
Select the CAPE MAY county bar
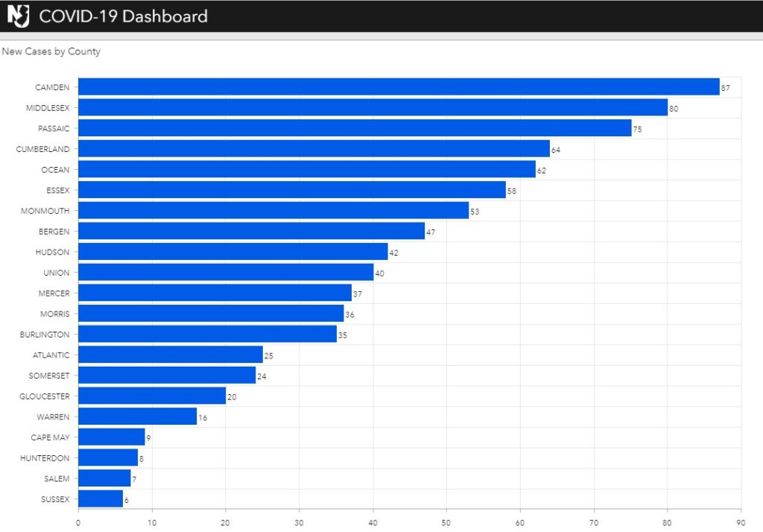tap(112, 437)
